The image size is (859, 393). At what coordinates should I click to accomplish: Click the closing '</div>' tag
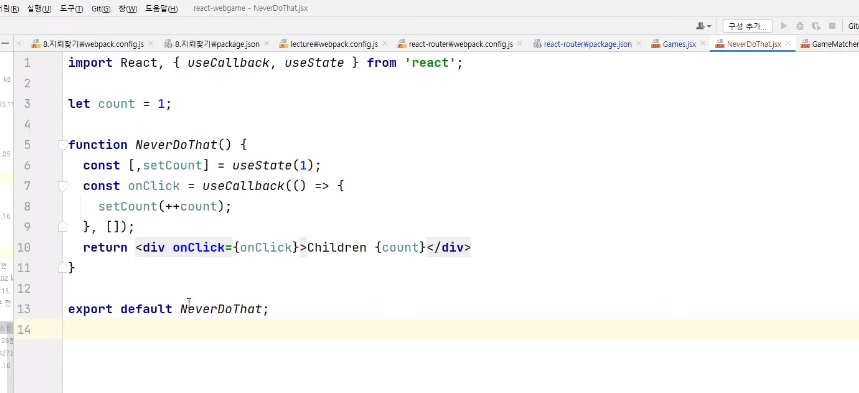449,248
